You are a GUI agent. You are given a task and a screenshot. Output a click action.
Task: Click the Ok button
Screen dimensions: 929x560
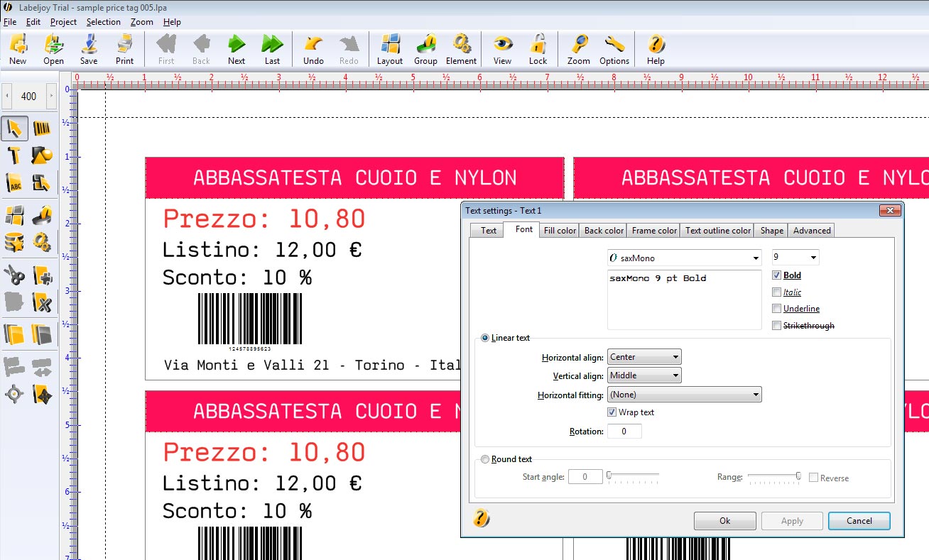coord(724,521)
